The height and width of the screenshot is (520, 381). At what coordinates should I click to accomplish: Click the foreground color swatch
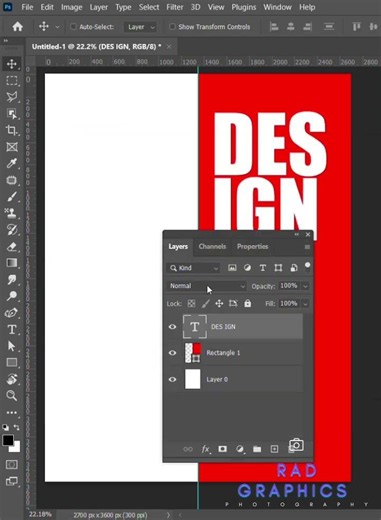coord(8,440)
